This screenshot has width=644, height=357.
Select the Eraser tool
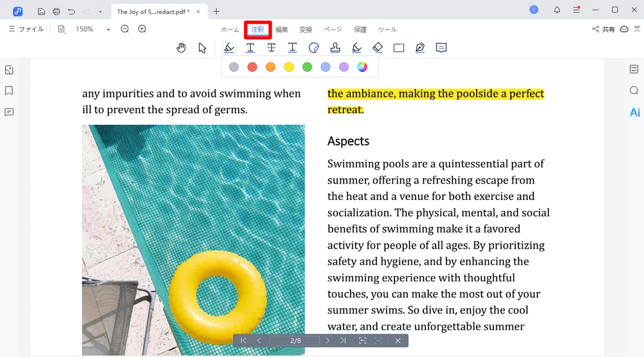pos(378,48)
